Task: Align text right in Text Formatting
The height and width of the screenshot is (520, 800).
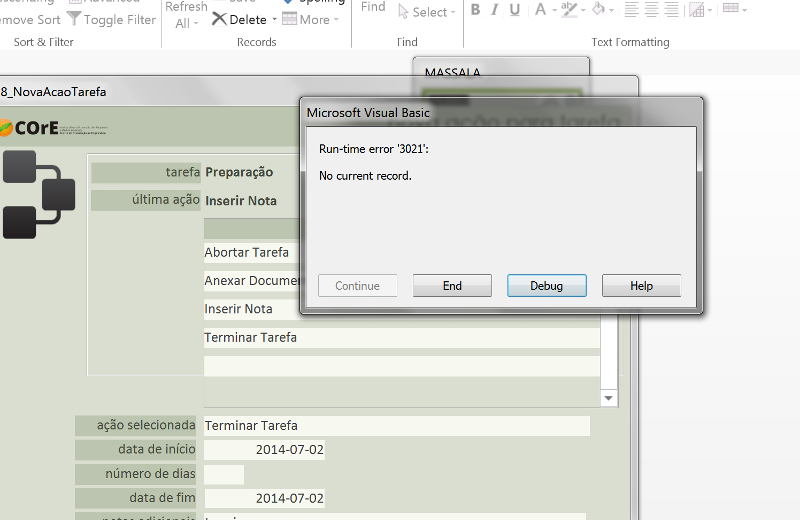Action: (x=671, y=10)
